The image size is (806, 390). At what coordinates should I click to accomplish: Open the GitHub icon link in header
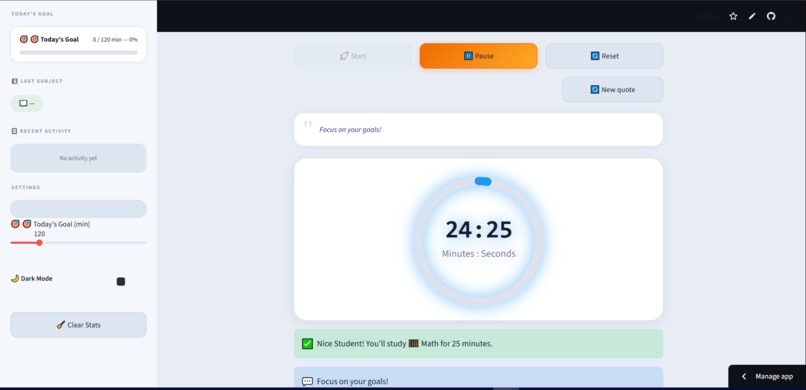pyautogui.click(x=771, y=16)
